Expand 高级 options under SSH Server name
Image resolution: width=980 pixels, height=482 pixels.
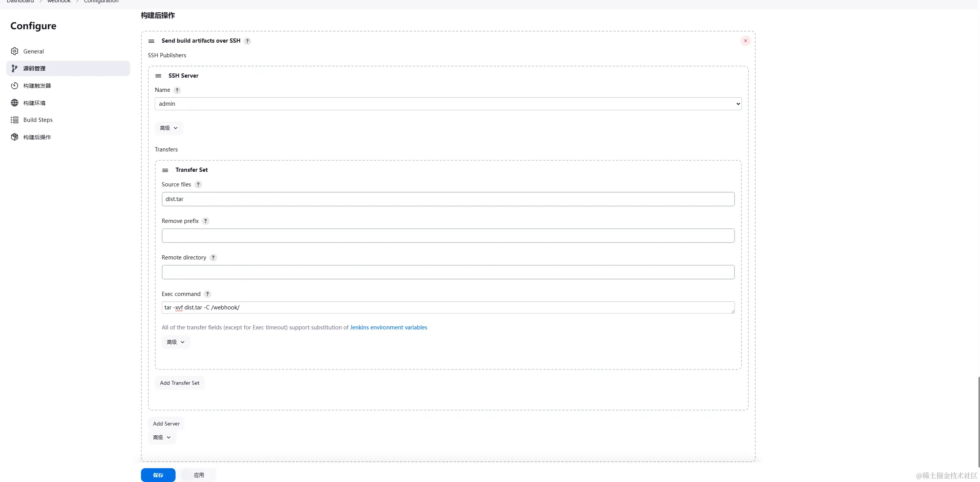pos(169,128)
